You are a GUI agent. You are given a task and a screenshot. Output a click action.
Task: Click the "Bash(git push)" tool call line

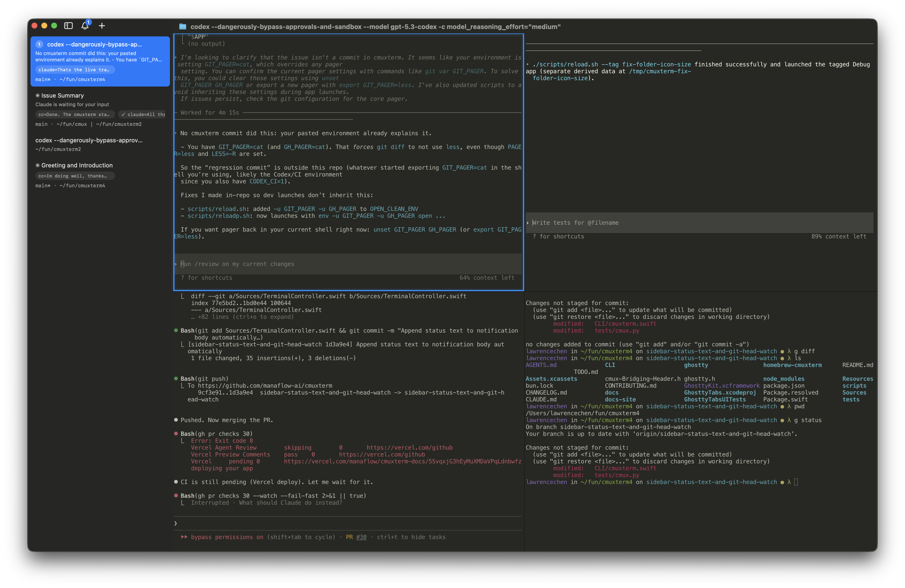(x=205, y=379)
